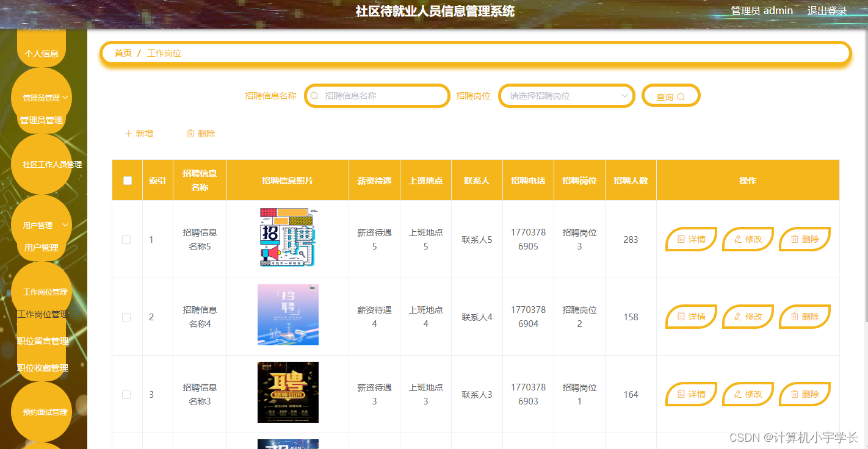Image resolution: width=868 pixels, height=449 pixels.
Task: Check the checkbox for row 1
Action: 126,240
